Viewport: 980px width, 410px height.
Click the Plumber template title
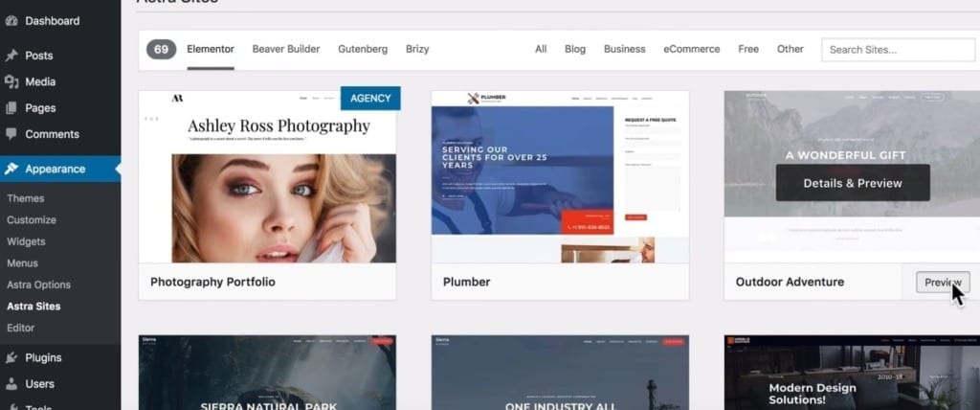466,282
